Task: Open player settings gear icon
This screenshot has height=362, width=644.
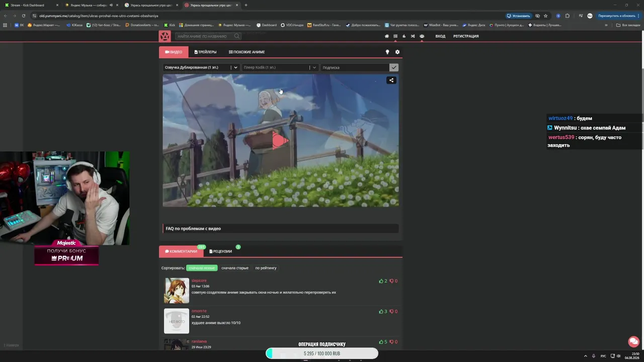Action: 397,52
